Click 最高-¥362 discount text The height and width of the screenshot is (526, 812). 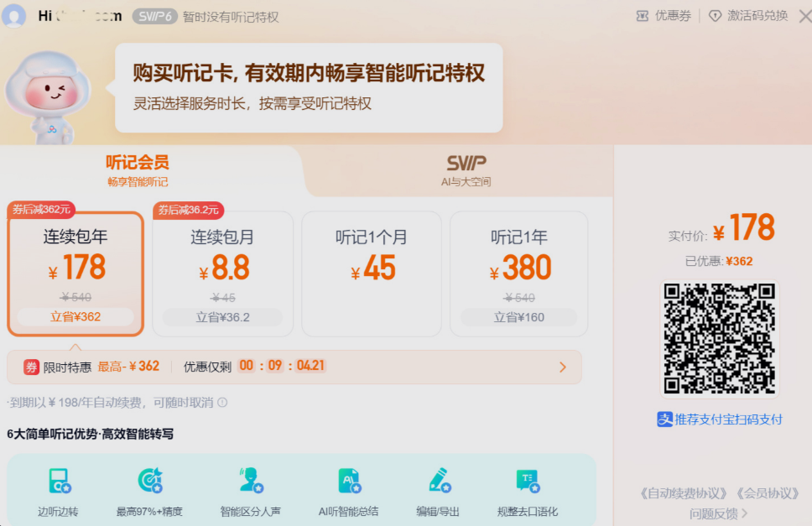128,367
